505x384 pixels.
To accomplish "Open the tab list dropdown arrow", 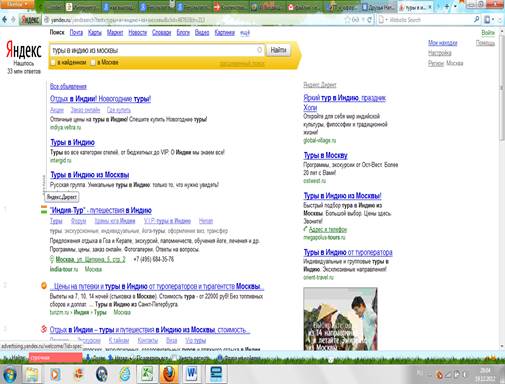I will [x=455, y=7].
